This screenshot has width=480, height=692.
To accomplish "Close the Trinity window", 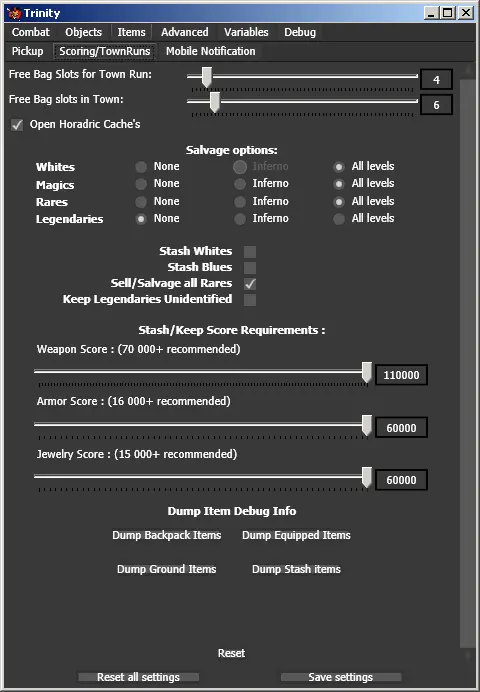I will tap(466, 13).
